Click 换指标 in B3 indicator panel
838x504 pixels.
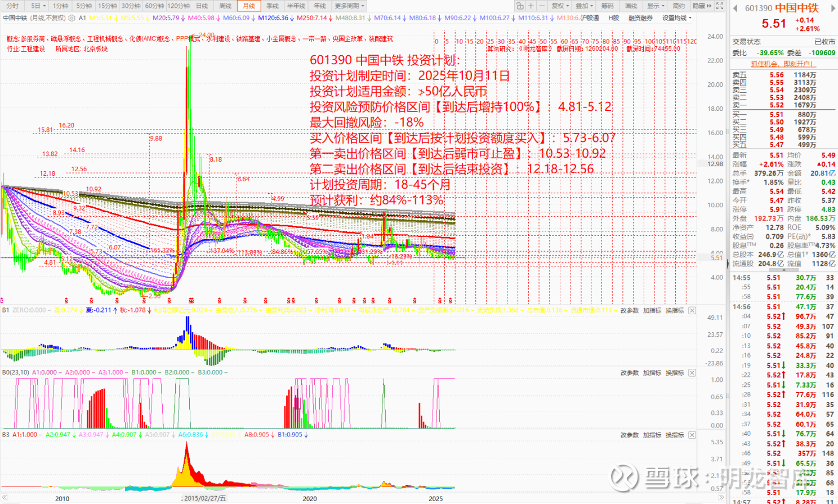[675, 435]
